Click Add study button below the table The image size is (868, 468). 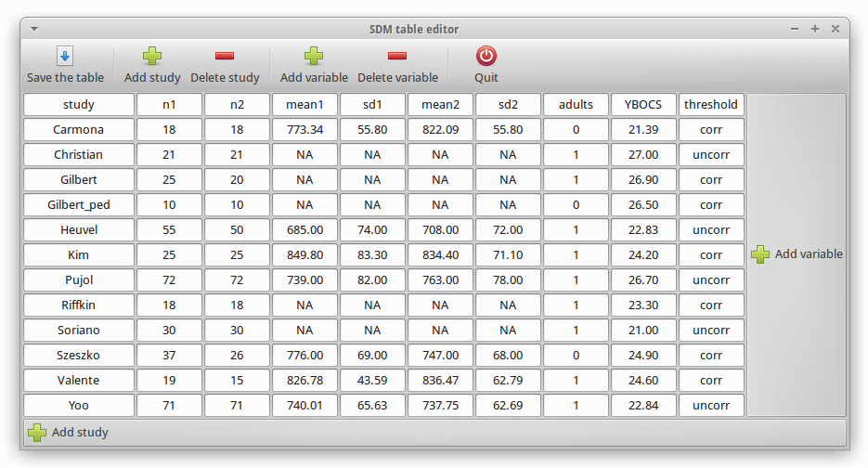[x=69, y=432]
